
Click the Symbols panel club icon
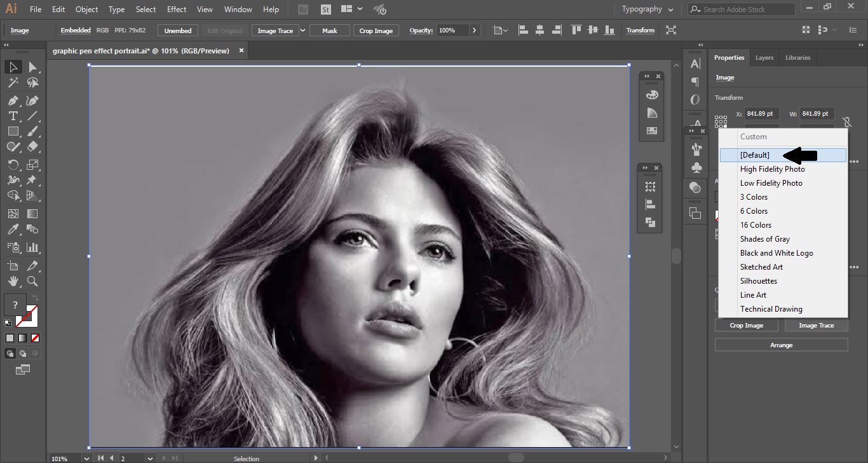[x=696, y=167]
